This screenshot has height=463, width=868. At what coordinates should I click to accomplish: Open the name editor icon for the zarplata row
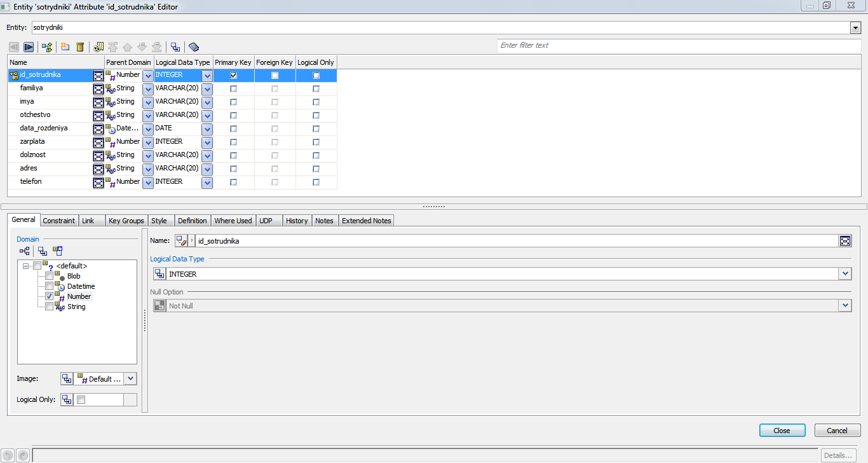coord(98,142)
